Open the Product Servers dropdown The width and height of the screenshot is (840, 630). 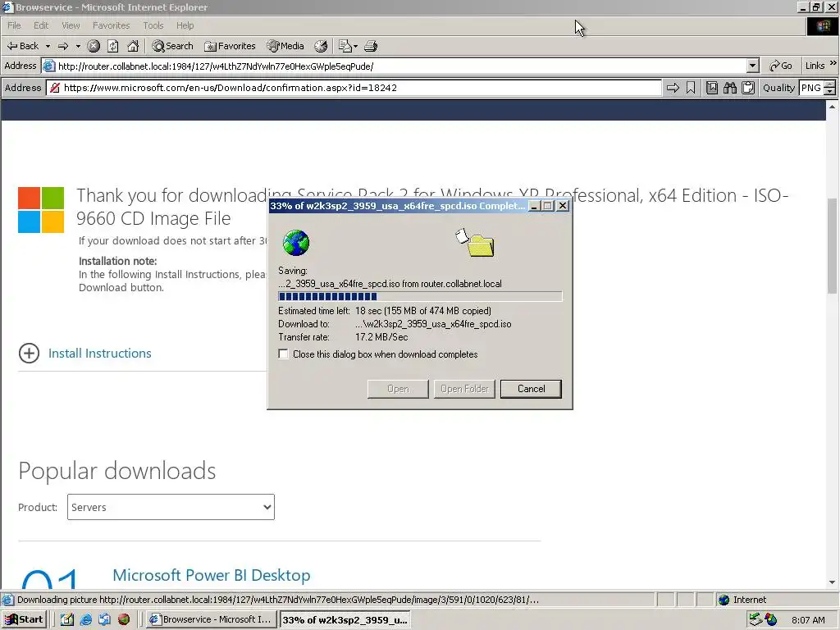171,507
